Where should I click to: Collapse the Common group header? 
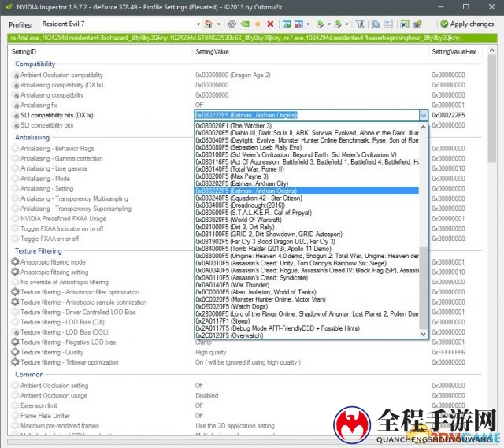(x=29, y=375)
